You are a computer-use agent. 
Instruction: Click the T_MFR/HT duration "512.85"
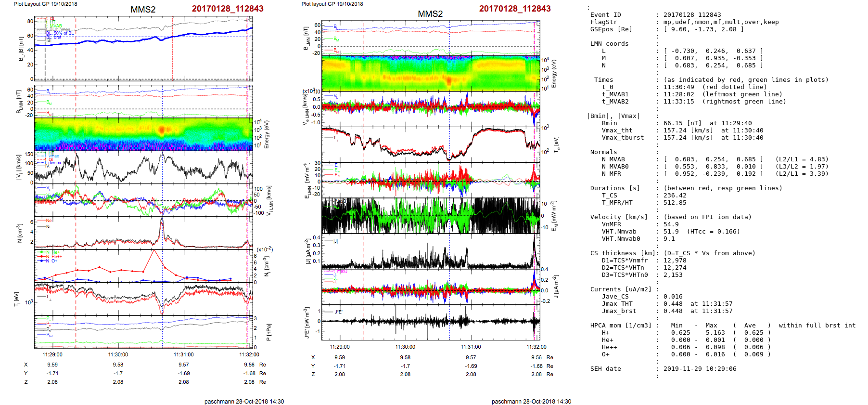coord(675,203)
